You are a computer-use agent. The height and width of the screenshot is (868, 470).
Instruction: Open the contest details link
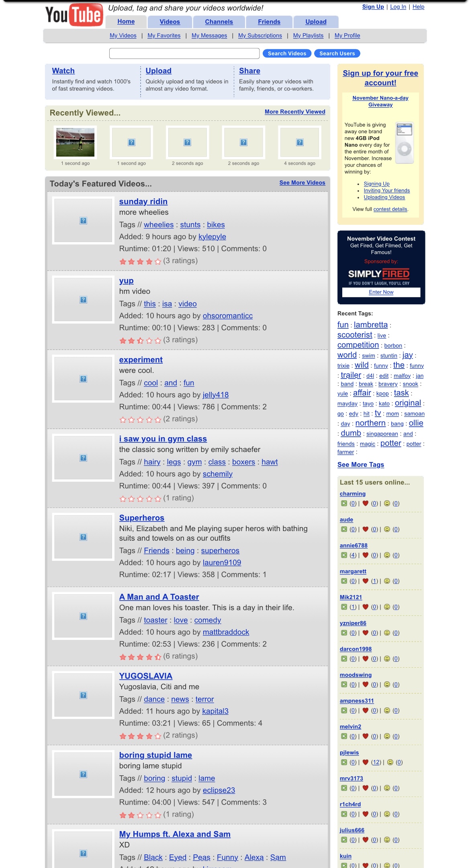click(390, 209)
